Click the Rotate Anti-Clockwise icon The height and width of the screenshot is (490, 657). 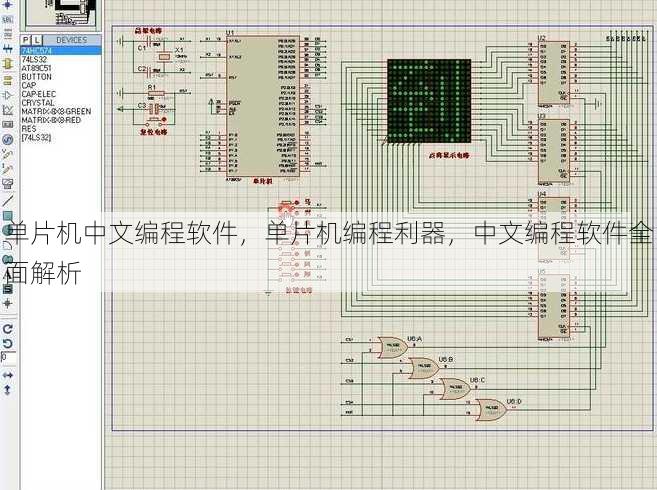point(7,344)
